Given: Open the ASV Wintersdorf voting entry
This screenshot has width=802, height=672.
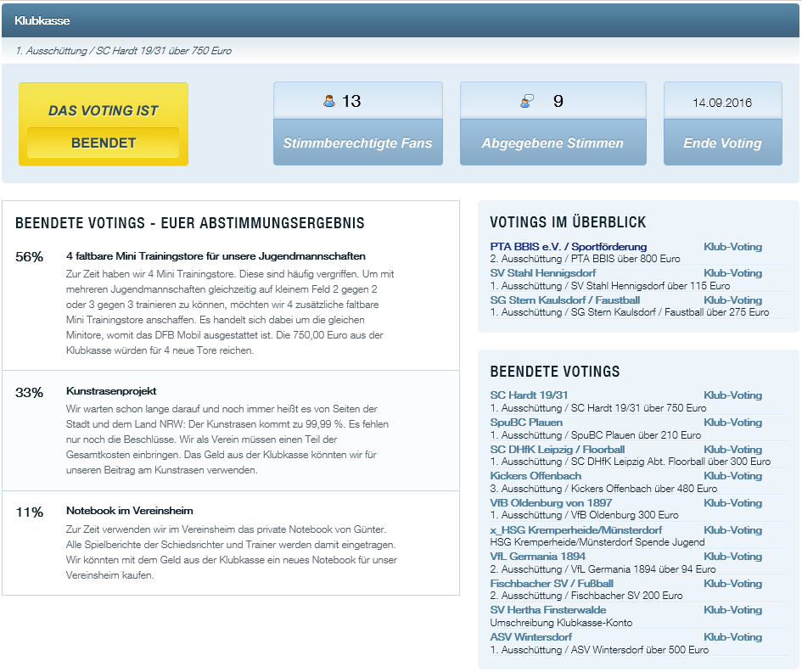Looking at the screenshot, I should [x=531, y=637].
